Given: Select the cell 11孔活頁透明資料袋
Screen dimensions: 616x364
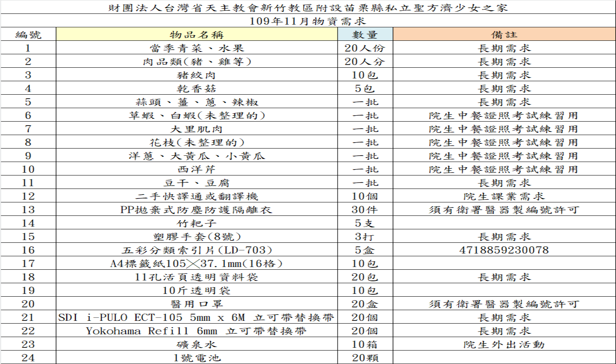Looking at the screenshot, I should (197, 277).
